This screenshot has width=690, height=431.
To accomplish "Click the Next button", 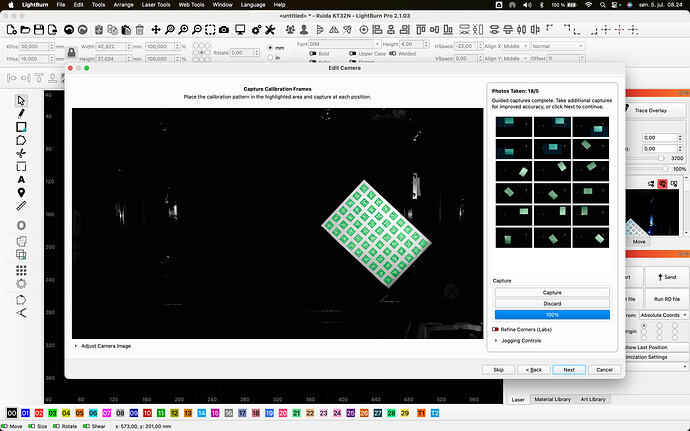I will pyautogui.click(x=569, y=370).
